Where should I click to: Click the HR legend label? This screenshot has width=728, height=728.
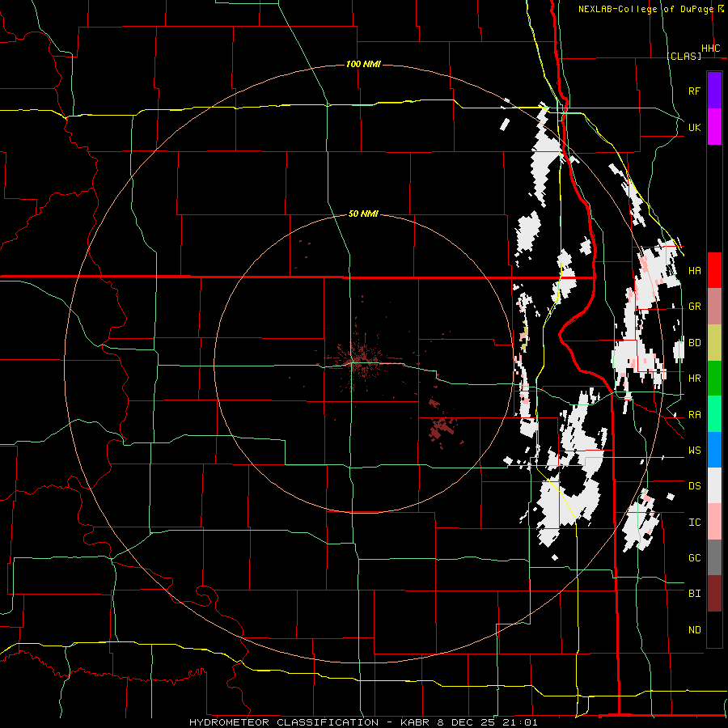[x=694, y=379]
